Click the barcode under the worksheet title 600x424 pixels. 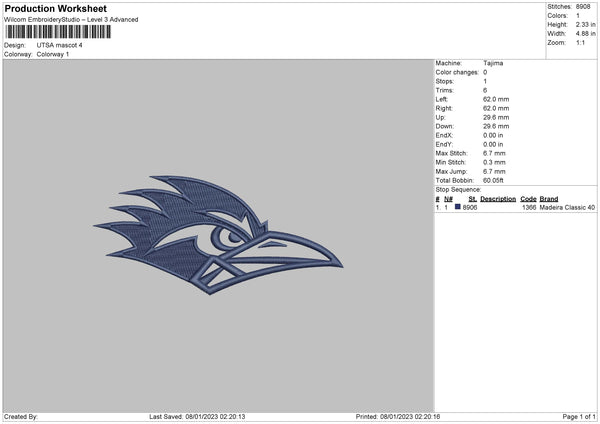pos(58,32)
